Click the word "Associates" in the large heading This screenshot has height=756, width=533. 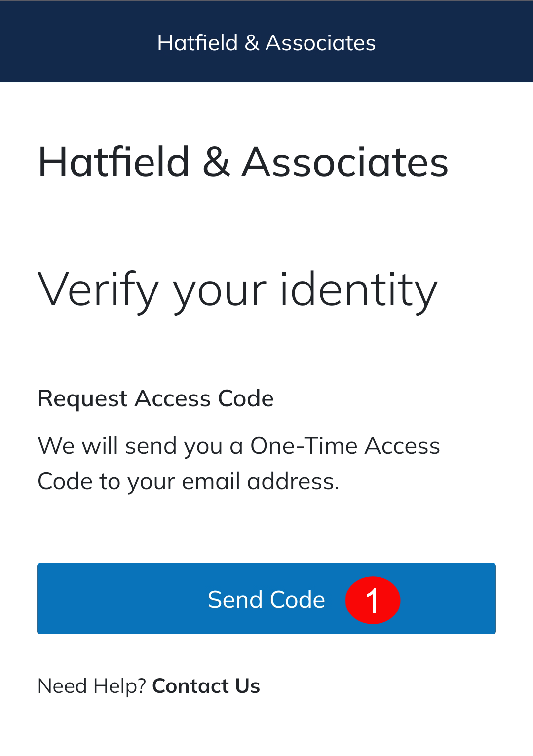coord(345,162)
